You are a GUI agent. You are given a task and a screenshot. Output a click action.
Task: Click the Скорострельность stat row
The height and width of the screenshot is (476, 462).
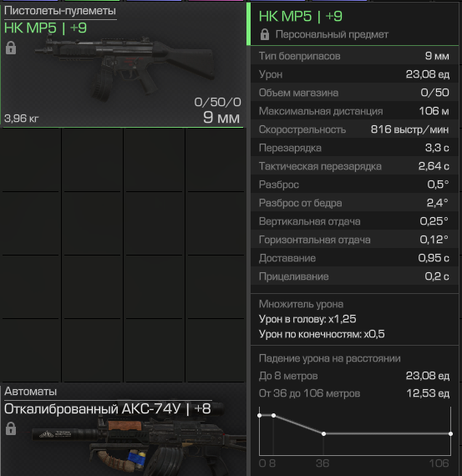click(x=354, y=129)
